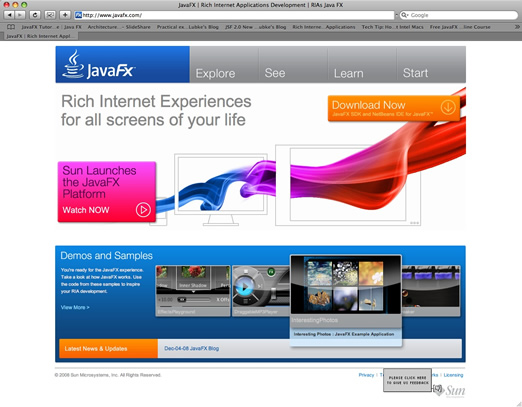Open the Practical ex...Lubke's Blog bookmark

tap(188, 27)
